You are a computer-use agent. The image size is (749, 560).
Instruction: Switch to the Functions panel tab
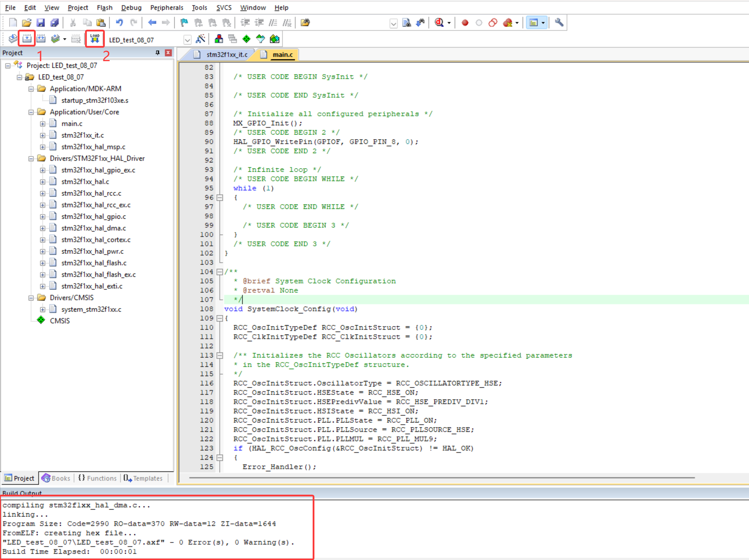click(97, 478)
